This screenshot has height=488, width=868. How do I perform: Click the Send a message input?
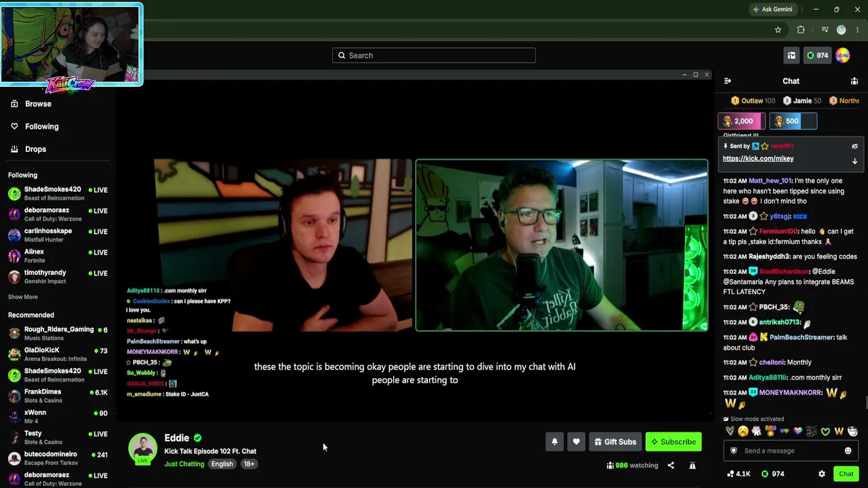[791, 451]
